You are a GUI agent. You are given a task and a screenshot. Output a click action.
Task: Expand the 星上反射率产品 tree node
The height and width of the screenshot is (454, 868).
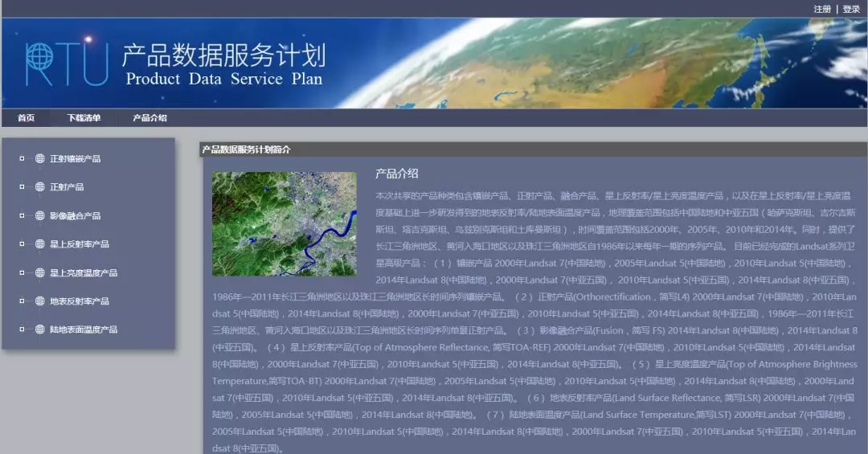pyautogui.click(x=22, y=243)
